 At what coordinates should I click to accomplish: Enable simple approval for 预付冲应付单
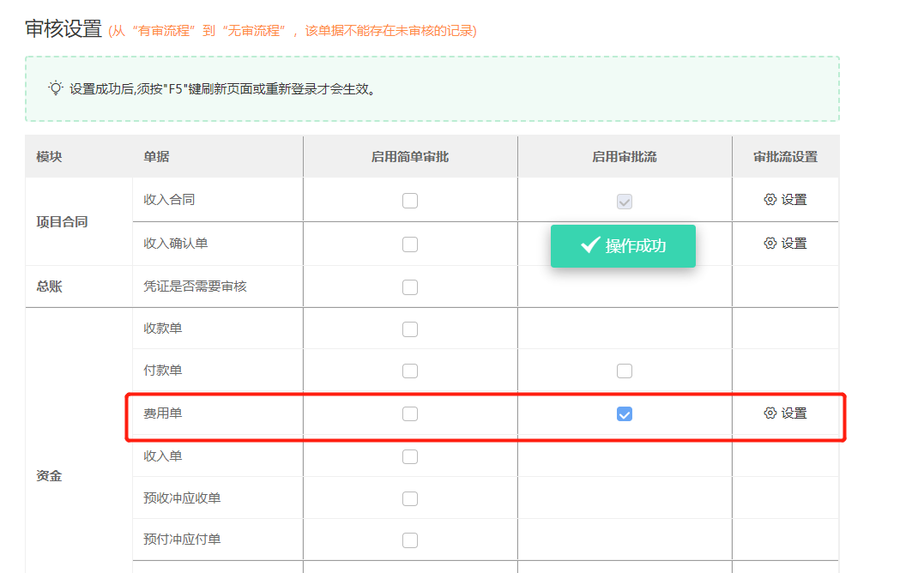click(x=409, y=540)
